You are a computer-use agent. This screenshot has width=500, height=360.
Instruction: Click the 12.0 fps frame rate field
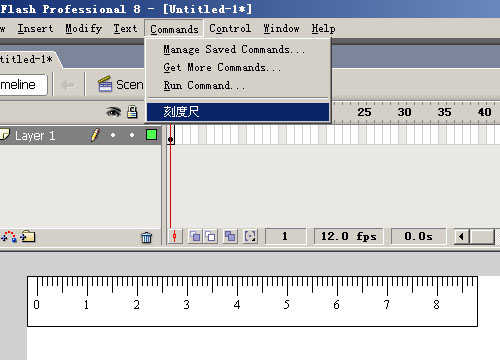pos(348,236)
